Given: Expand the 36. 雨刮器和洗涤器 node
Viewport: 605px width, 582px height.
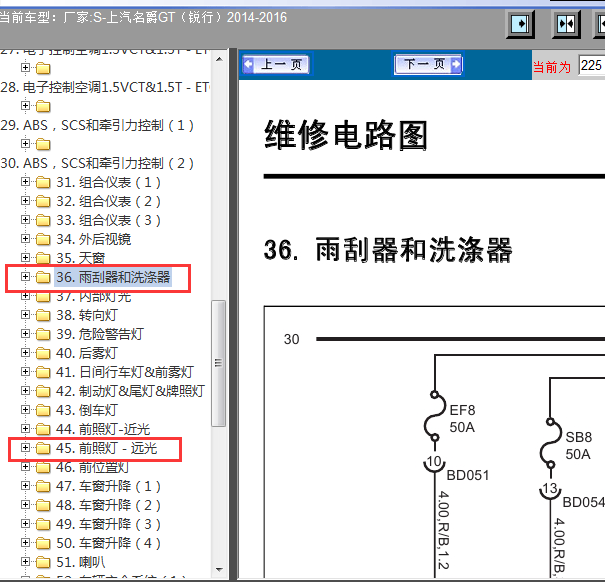Looking at the screenshot, I should click(25, 276).
